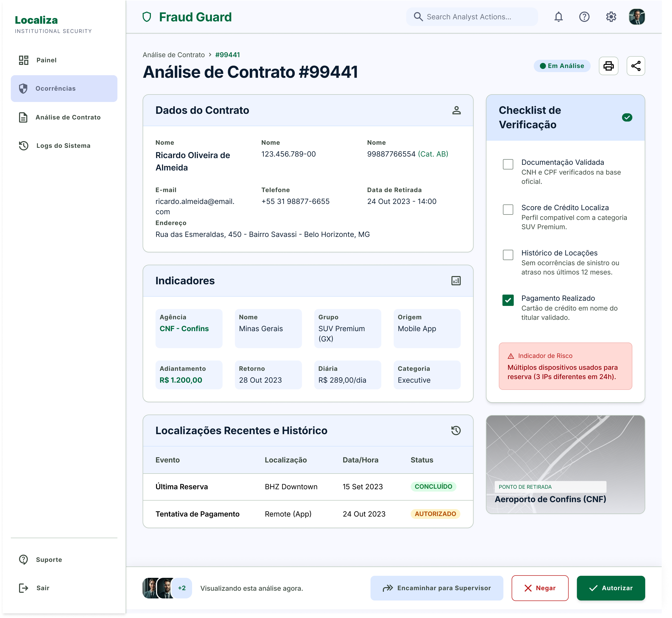Click the Localiza logo

[x=36, y=20]
